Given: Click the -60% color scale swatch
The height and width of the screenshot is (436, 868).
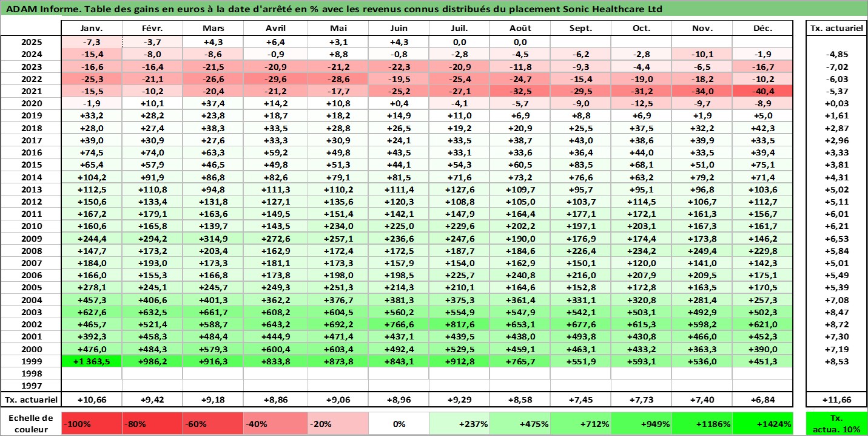Looking at the screenshot, I should coord(214,424).
